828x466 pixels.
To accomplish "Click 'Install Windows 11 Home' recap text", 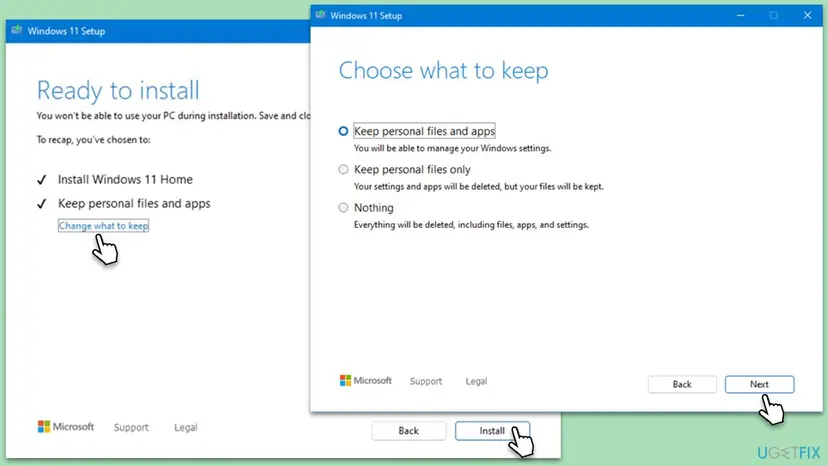I will pos(125,179).
